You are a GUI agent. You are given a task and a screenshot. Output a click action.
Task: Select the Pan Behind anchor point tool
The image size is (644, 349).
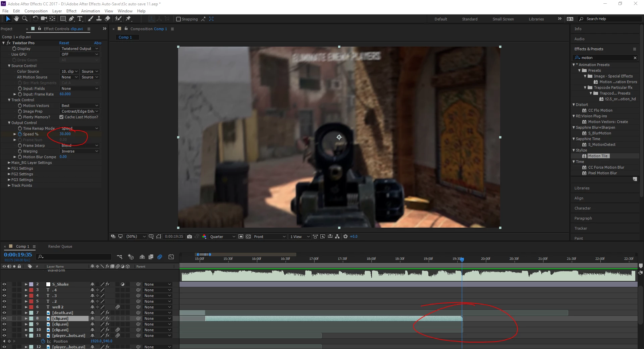[53, 19]
